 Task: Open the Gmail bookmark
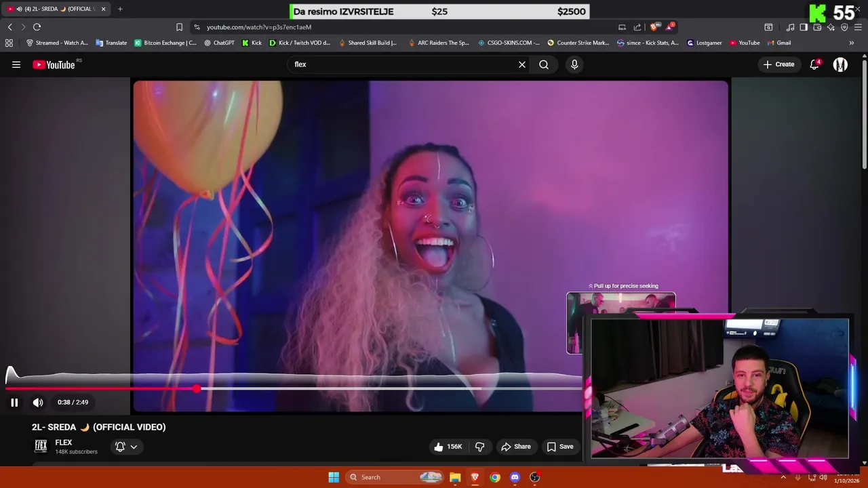click(x=778, y=43)
